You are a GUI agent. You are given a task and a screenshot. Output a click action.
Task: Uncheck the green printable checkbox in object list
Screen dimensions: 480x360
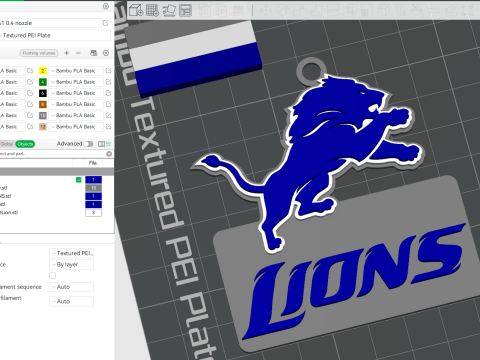click(x=79, y=180)
